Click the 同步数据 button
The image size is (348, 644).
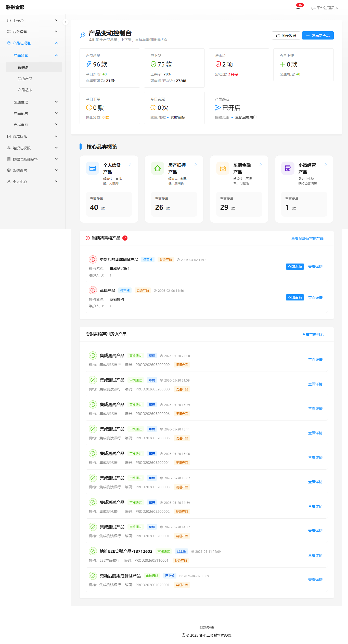(286, 35)
